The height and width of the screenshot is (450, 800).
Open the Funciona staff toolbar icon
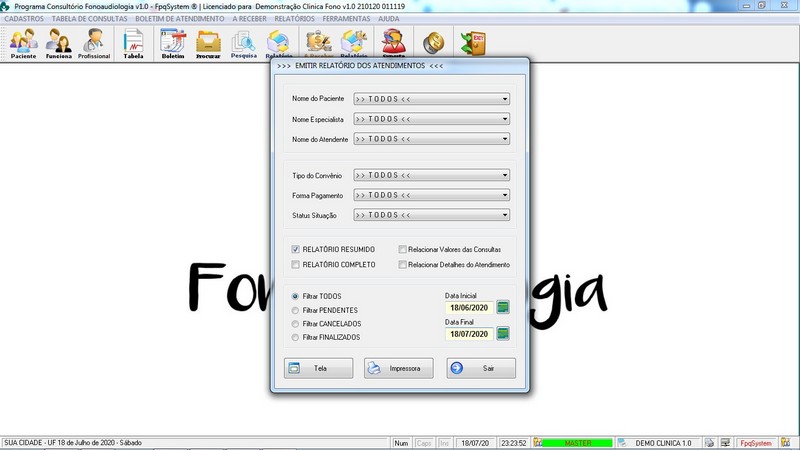[59, 43]
